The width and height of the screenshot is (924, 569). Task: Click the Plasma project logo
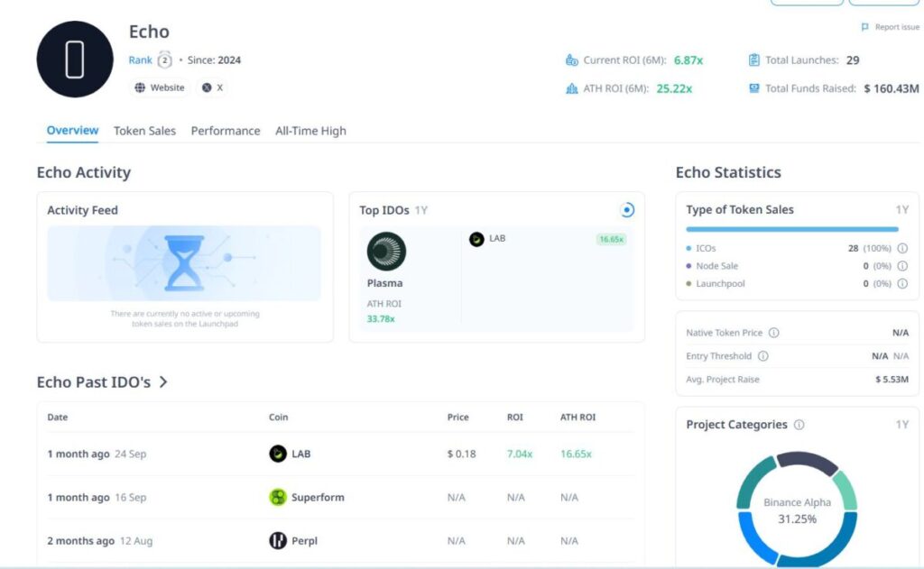pos(386,252)
